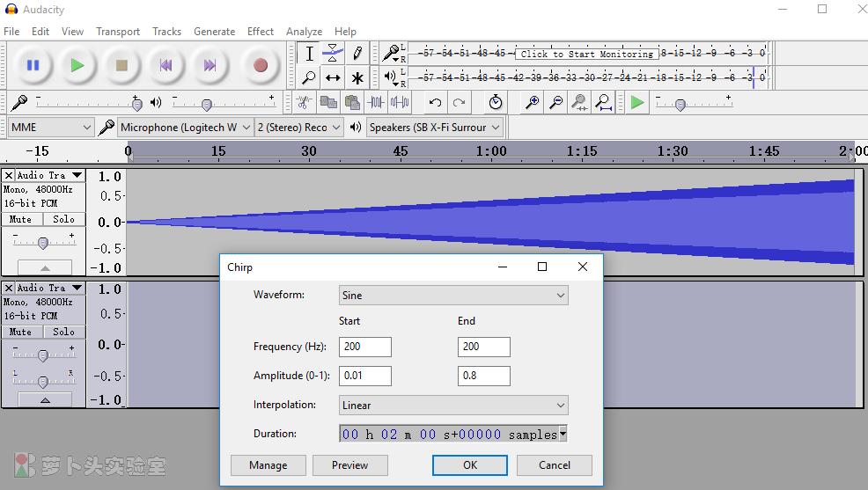Screen dimensions: 868x490
Task: Click the Manage button in Chirp dialog
Action: coord(268,465)
